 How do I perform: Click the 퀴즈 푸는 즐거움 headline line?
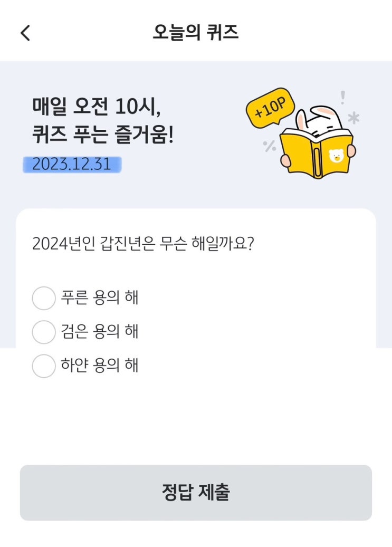(103, 135)
